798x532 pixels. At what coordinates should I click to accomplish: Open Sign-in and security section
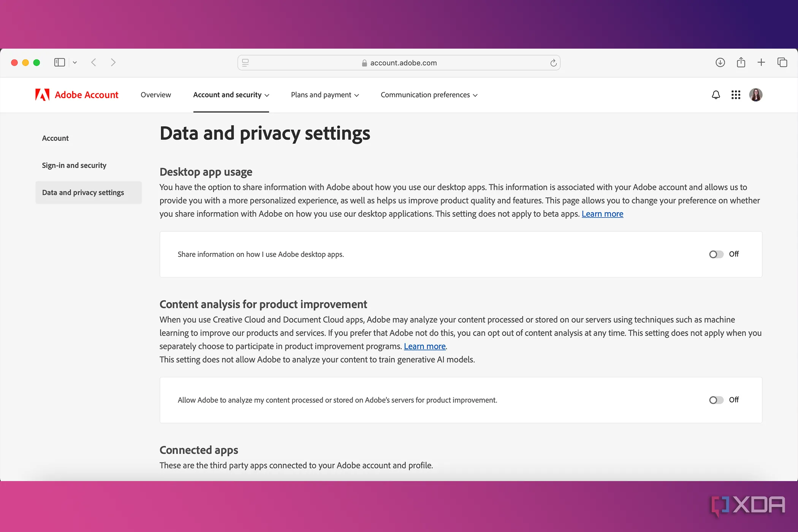click(x=74, y=165)
